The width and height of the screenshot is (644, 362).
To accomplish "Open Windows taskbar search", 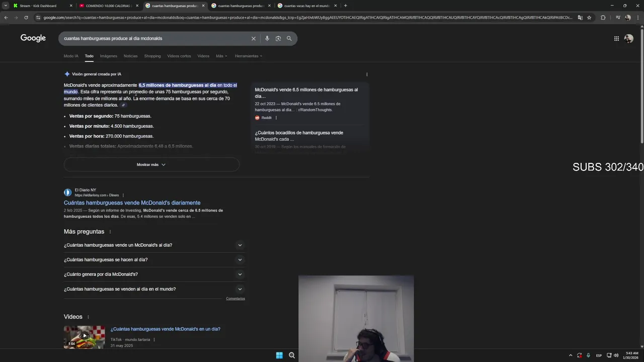I will (x=292, y=355).
